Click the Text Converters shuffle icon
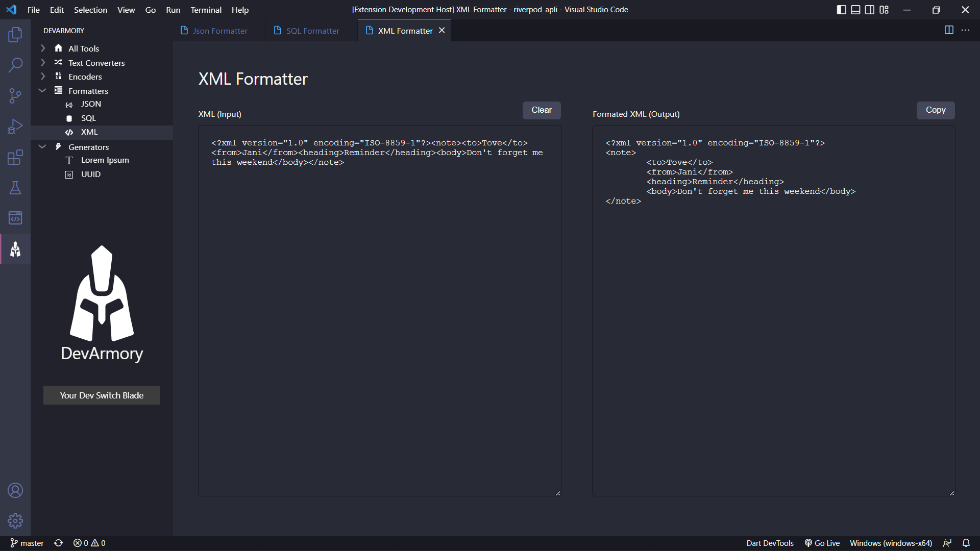 pyautogui.click(x=58, y=62)
